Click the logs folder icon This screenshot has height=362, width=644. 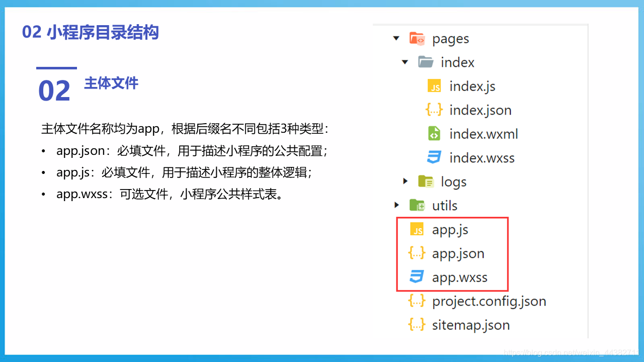[x=426, y=181]
